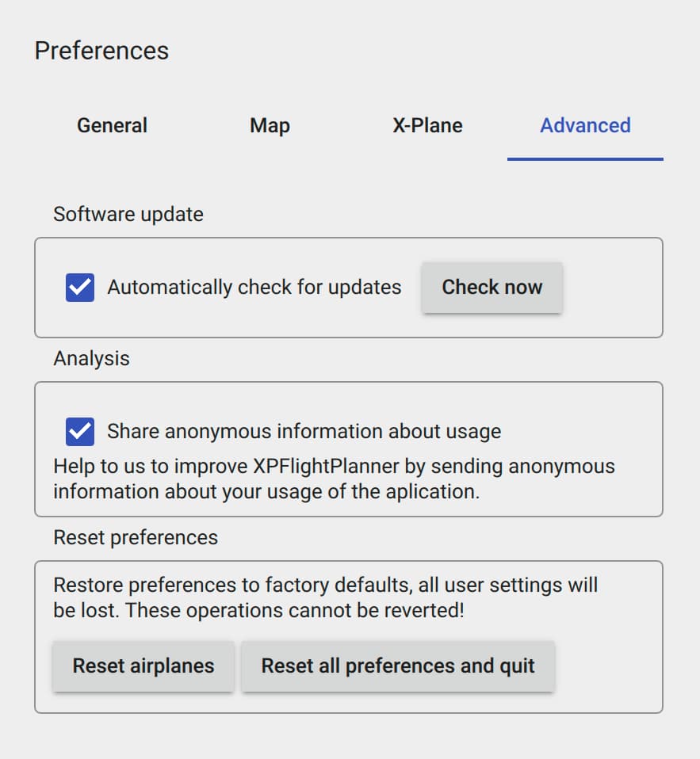Navigate to Map preferences

[x=270, y=125]
